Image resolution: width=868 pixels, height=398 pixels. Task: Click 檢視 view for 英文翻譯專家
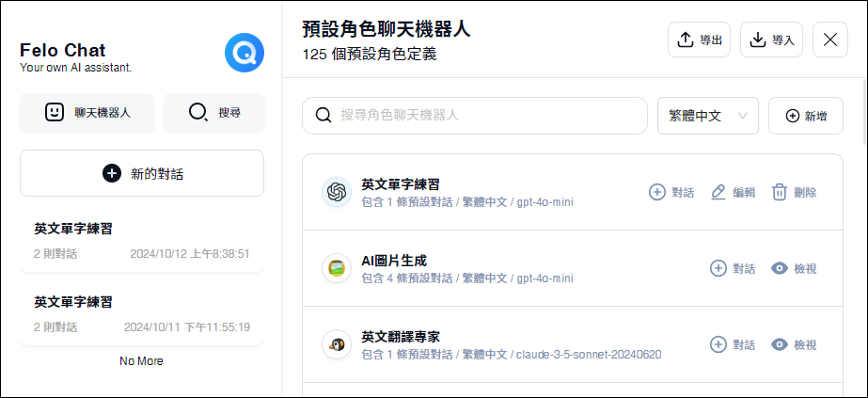[x=794, y=345]
